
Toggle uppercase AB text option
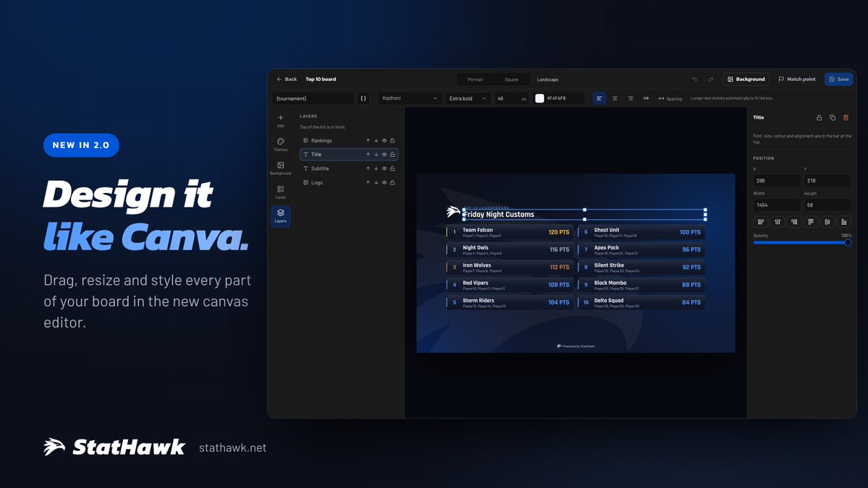tap(646, 98)
